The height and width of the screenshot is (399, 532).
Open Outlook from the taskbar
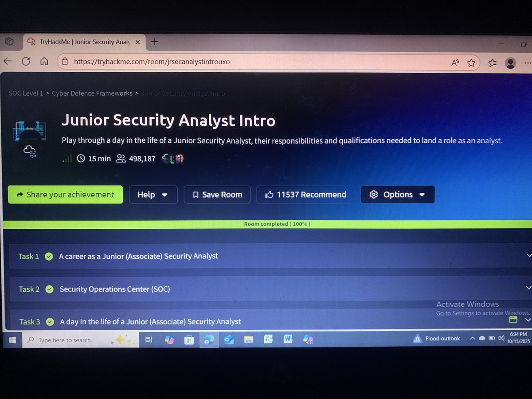click(229, 340)
